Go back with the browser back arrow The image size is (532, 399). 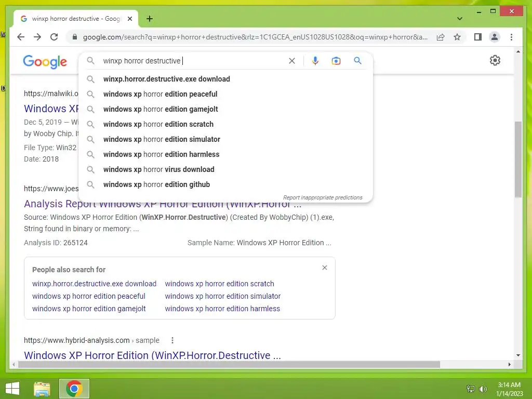click(21, 37)
